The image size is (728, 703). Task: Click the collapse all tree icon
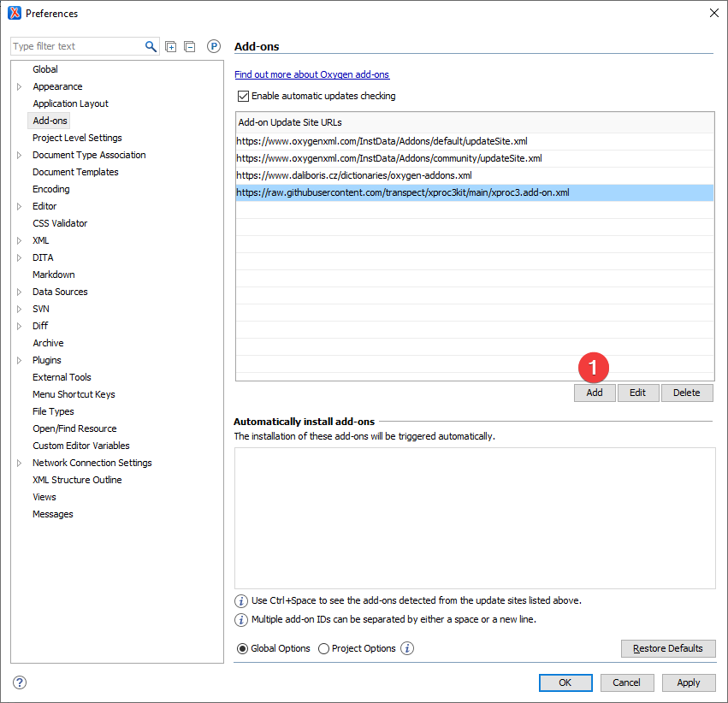tap(189, 46)
